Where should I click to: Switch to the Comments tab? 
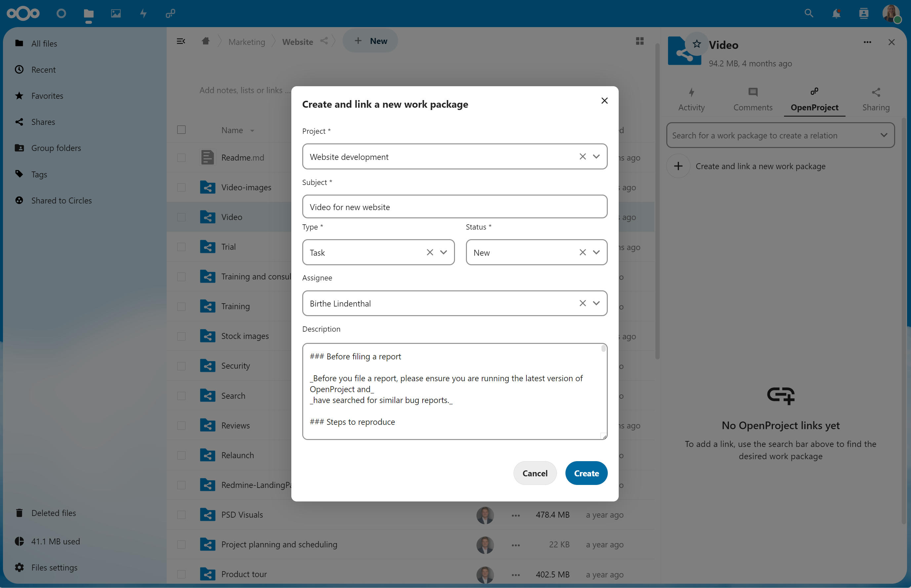point(752,99)
